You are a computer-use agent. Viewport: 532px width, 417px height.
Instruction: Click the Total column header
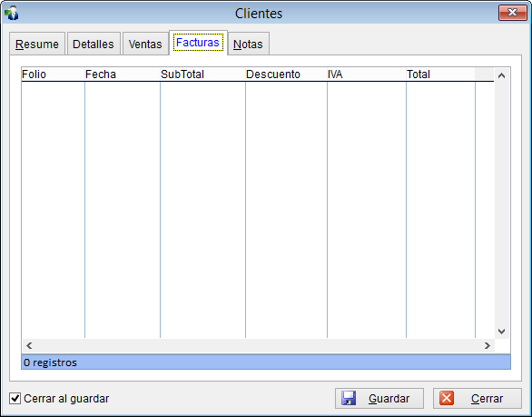click(x=440, y=74)
